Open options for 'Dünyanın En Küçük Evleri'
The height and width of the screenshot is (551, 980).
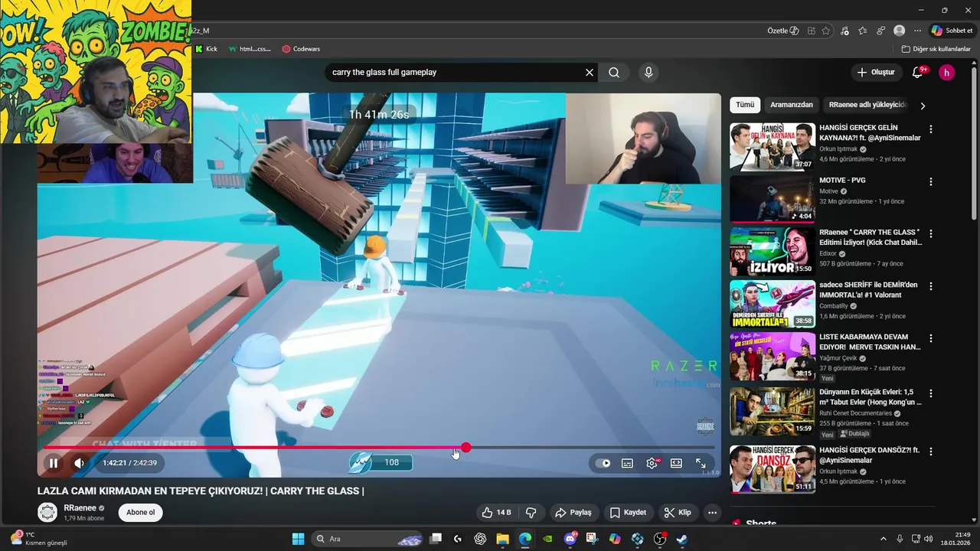[931, 393]
